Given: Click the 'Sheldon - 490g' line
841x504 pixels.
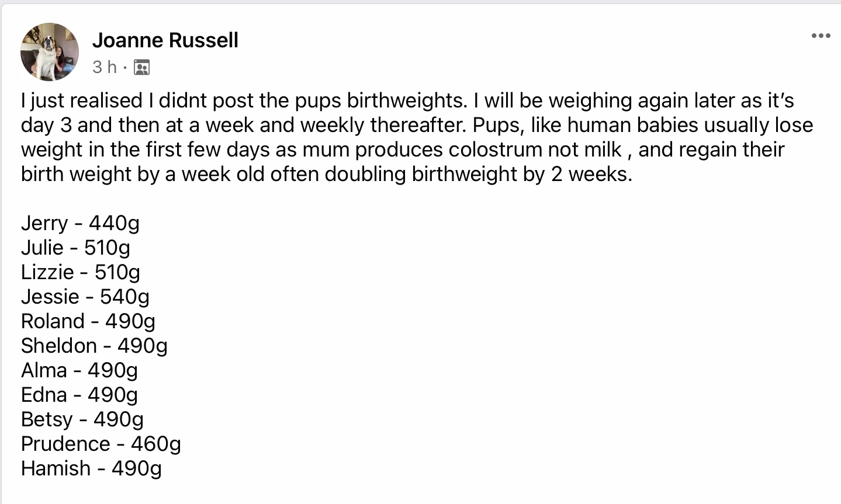Looking at the screenshot, I should pyautogui.click(x=94, y=346).
